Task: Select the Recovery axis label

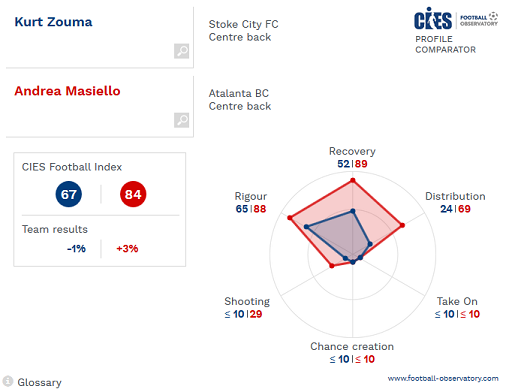Action: tap(352, 151)
